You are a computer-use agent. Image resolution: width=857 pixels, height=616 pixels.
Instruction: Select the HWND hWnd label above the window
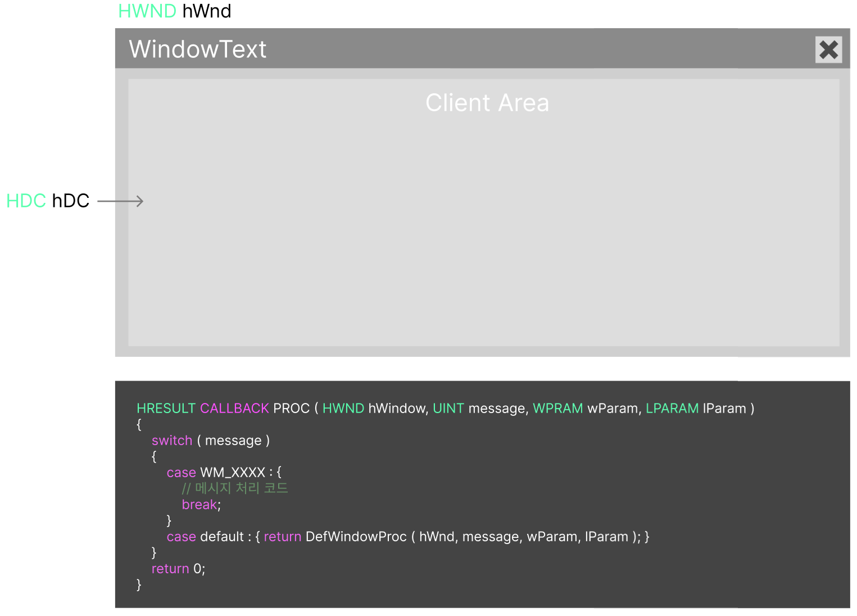175,11
